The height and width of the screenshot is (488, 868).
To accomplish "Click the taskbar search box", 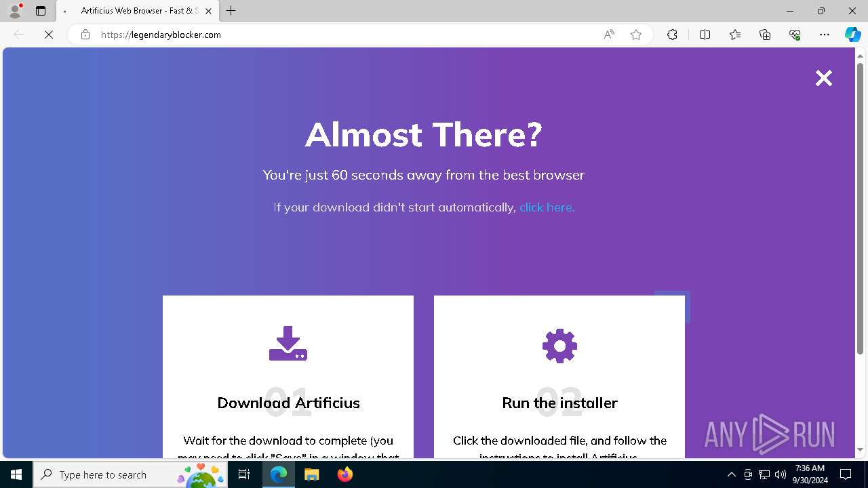I will [x=130, y=474].
